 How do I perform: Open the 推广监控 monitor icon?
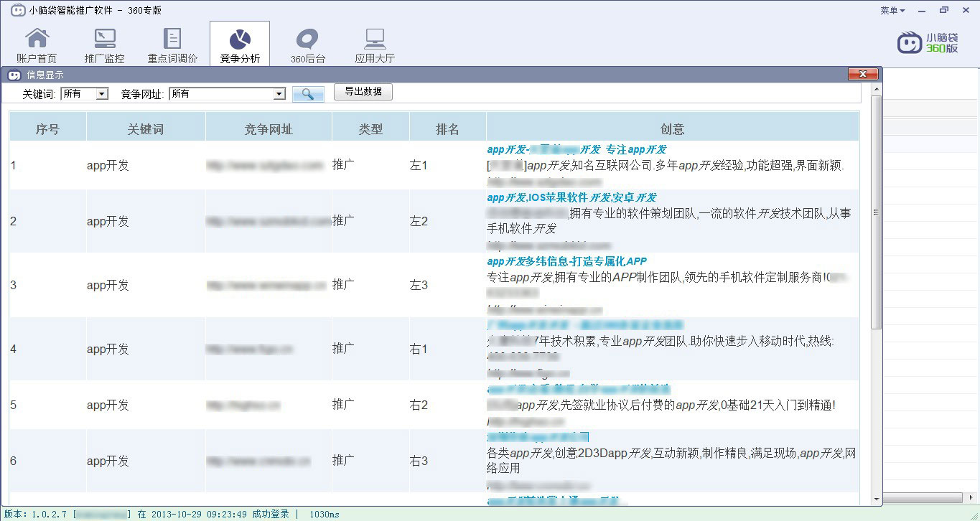pos(104,44)
